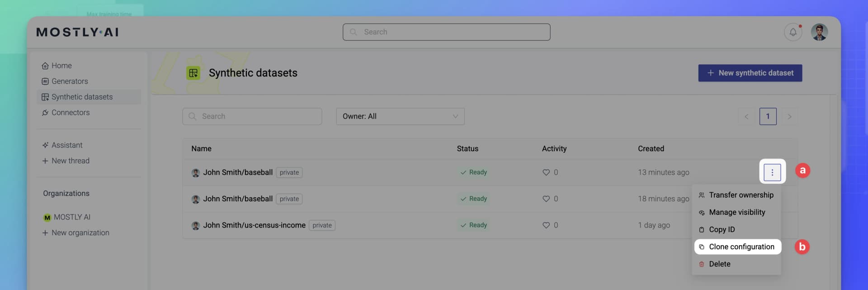Navigate to Connectors in sidebar

[70, 113]
